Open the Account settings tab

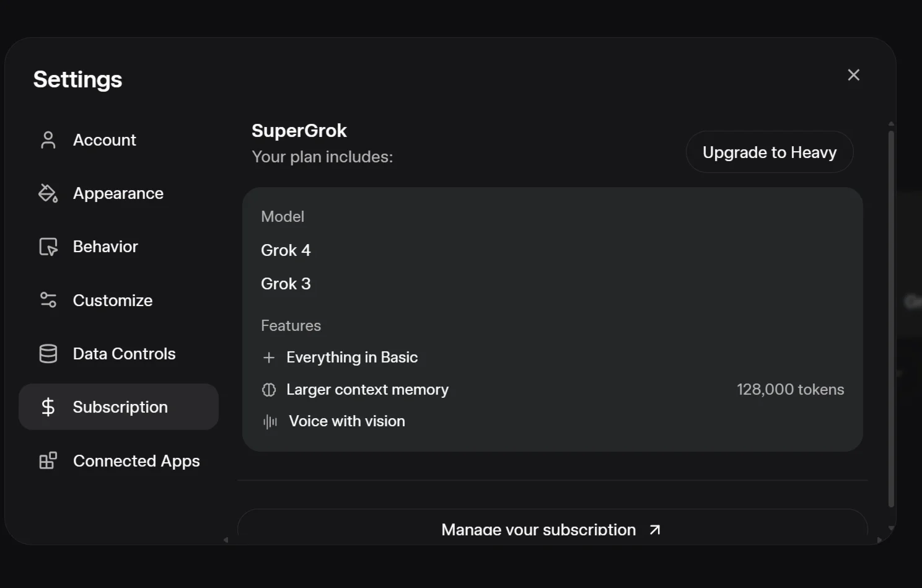point(104,140)
